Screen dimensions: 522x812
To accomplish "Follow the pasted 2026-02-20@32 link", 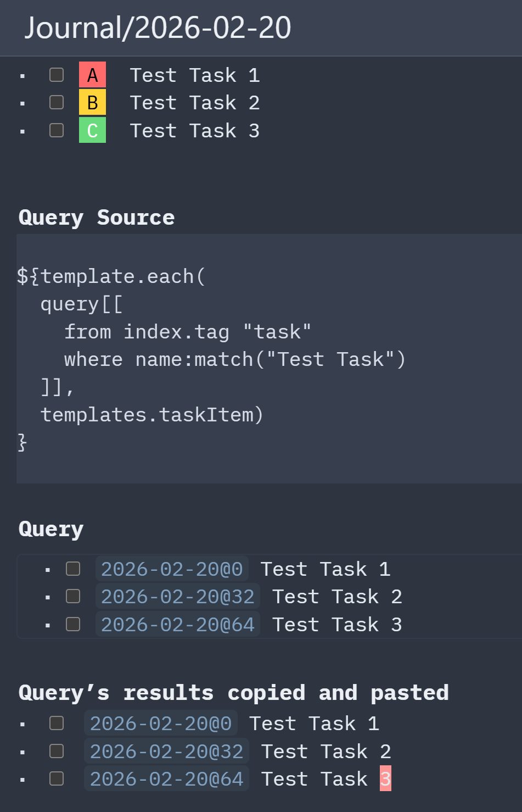I will click(x=166, y=751).
